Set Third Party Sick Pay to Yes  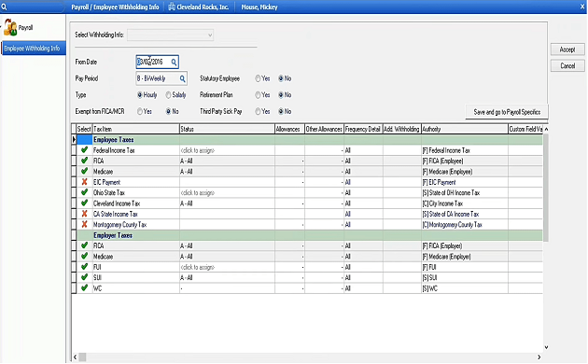[258, 112]
